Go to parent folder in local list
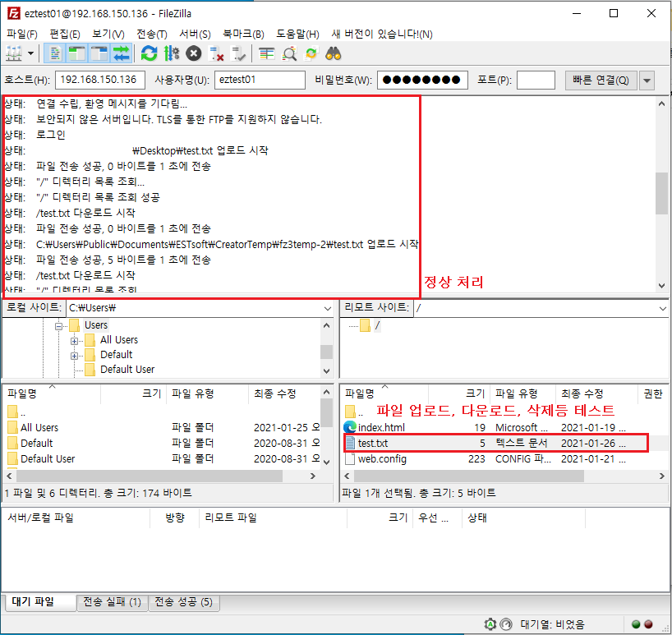This screenshot has width=672, height=635. (16, 412)
